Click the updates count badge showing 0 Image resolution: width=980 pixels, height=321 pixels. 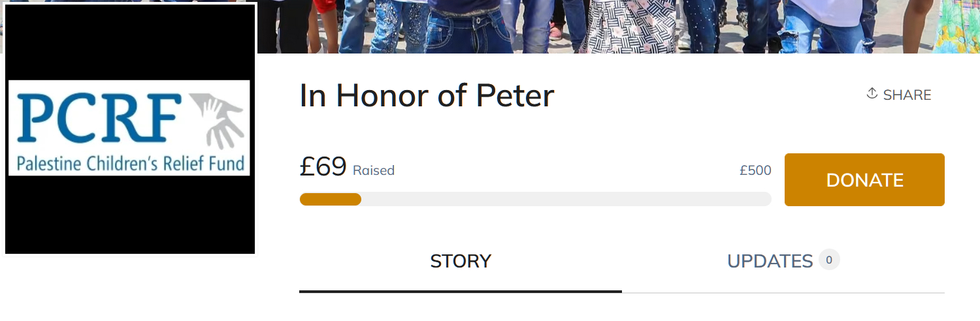click(829, 260)
